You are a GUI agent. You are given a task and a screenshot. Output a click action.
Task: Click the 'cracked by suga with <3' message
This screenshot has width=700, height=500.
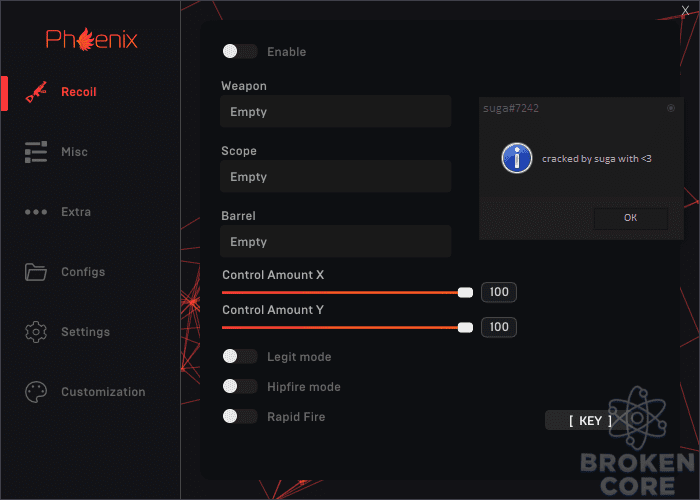(x=596, y=158)
